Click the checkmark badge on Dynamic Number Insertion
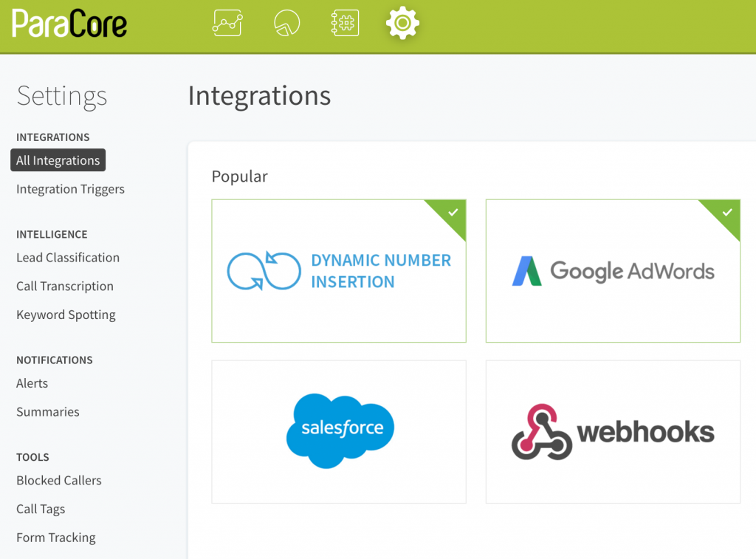The height and width of the screenshot is (559, 756). coord(453,213)
